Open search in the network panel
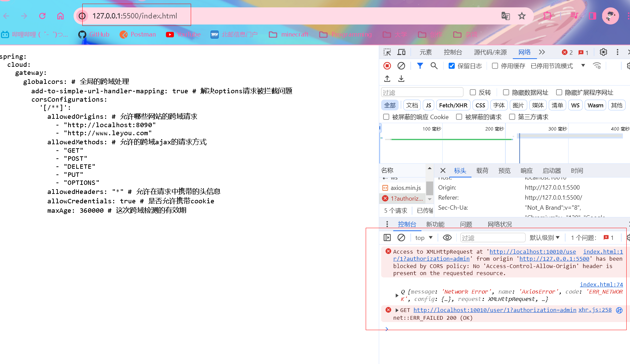 434,66
